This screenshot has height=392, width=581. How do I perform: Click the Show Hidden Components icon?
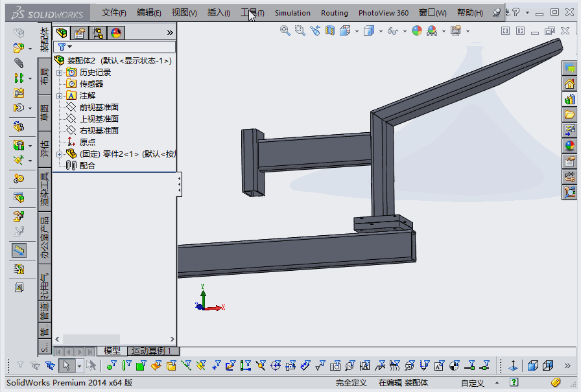pos(19,126)
